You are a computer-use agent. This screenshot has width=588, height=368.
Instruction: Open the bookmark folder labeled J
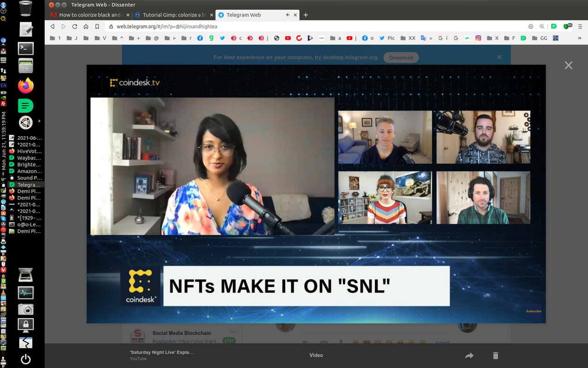[x=72, y=38]
